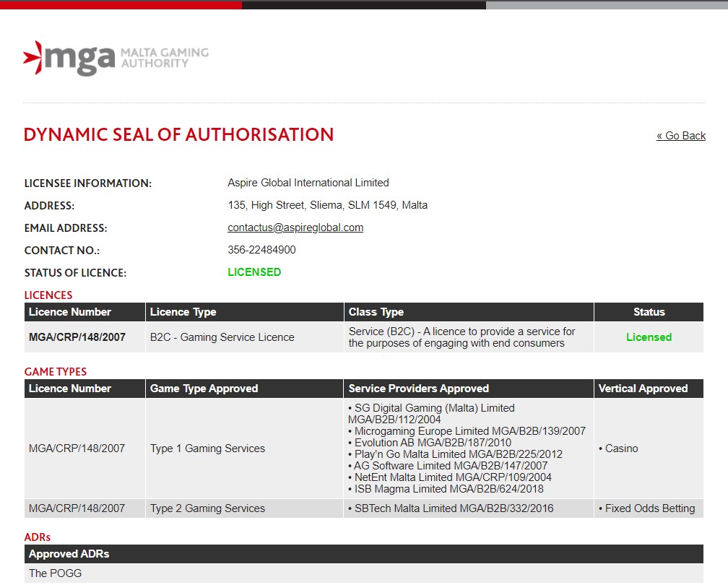Click the green LICENSED status of licence
Screen dimensions: 728x585
(254, 272)
